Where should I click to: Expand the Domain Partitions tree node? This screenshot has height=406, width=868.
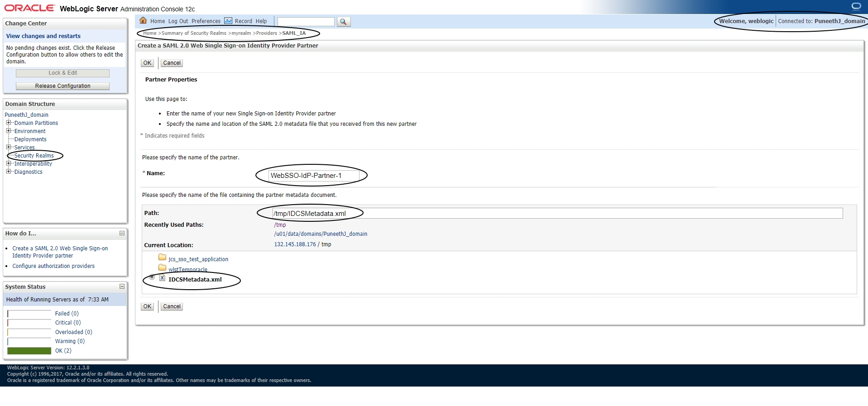click(x=8, y=123)
